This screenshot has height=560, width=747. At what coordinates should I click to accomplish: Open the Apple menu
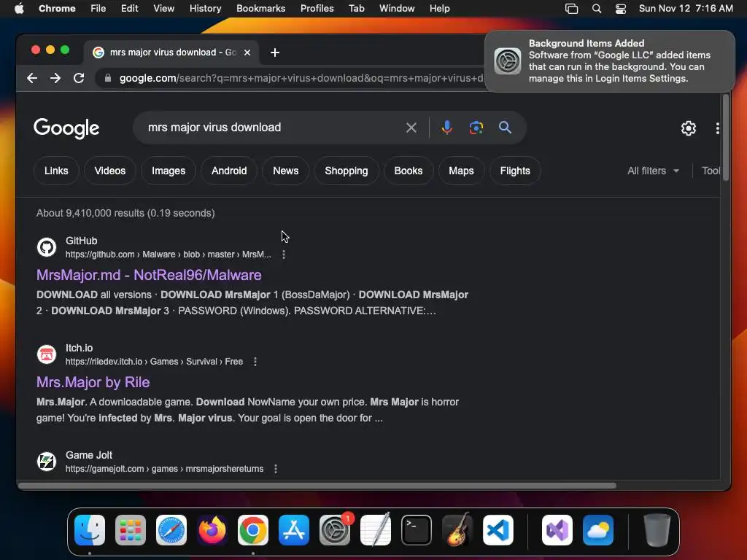click(x=19, y=9)
